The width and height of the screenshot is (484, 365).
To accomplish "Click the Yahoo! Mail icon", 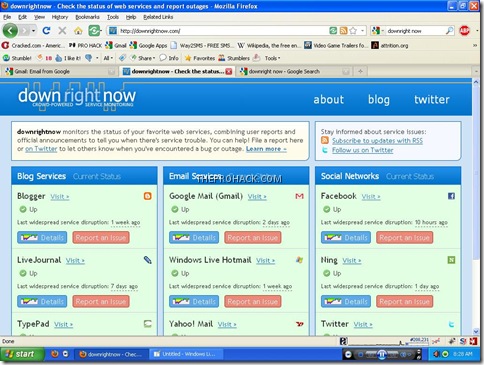I will click(299, 324).
